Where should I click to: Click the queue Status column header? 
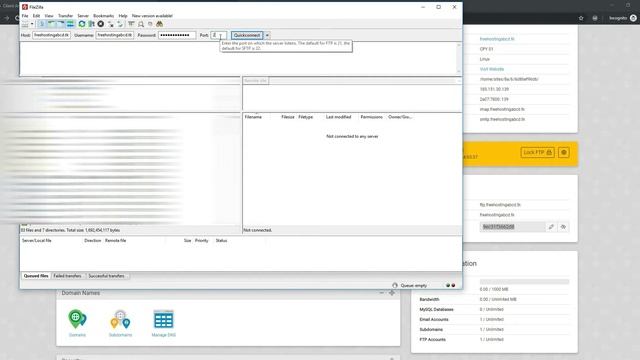(x=221, y=241)
